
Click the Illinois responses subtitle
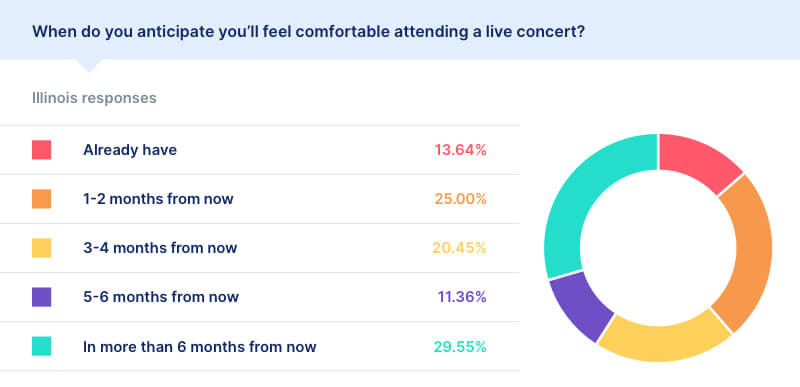(x=94, y=98)
